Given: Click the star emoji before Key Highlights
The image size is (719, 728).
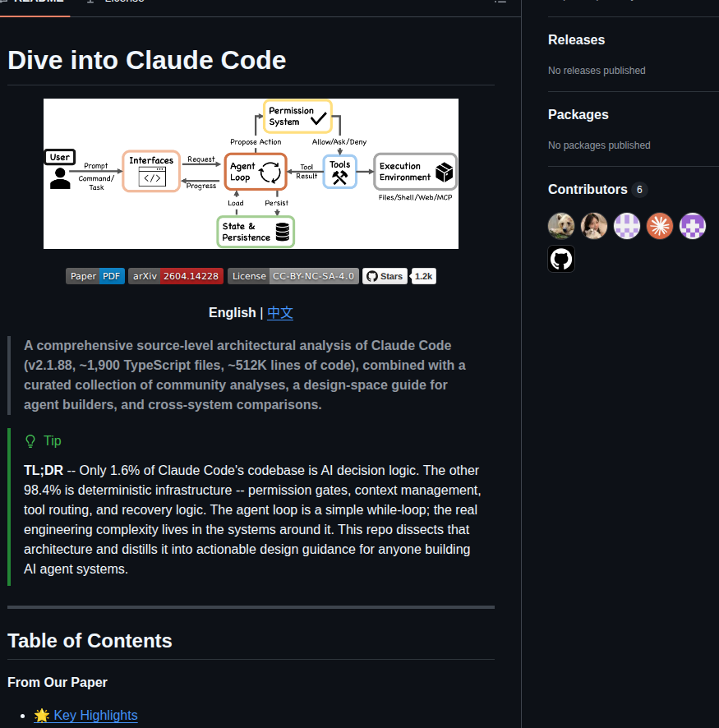Looking at the screenshot, I should point(42,715).
